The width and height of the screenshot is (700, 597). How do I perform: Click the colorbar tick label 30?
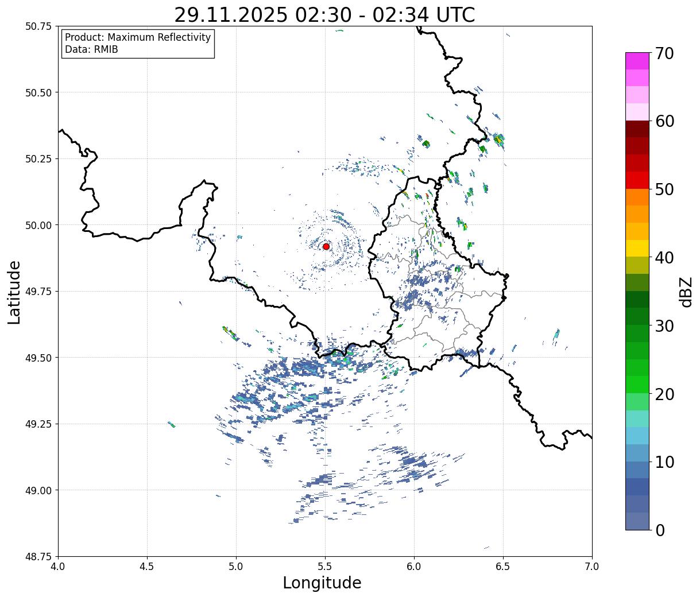coord(664,325)
